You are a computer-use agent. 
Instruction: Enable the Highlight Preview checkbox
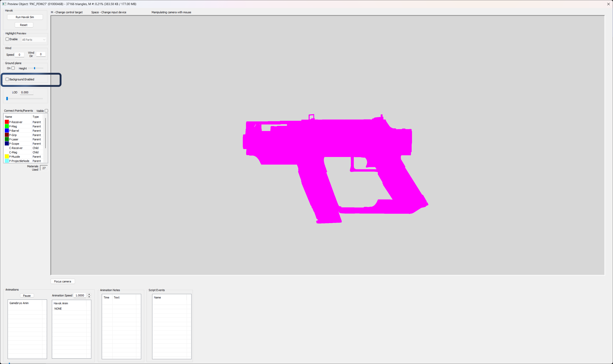(7, 39)
